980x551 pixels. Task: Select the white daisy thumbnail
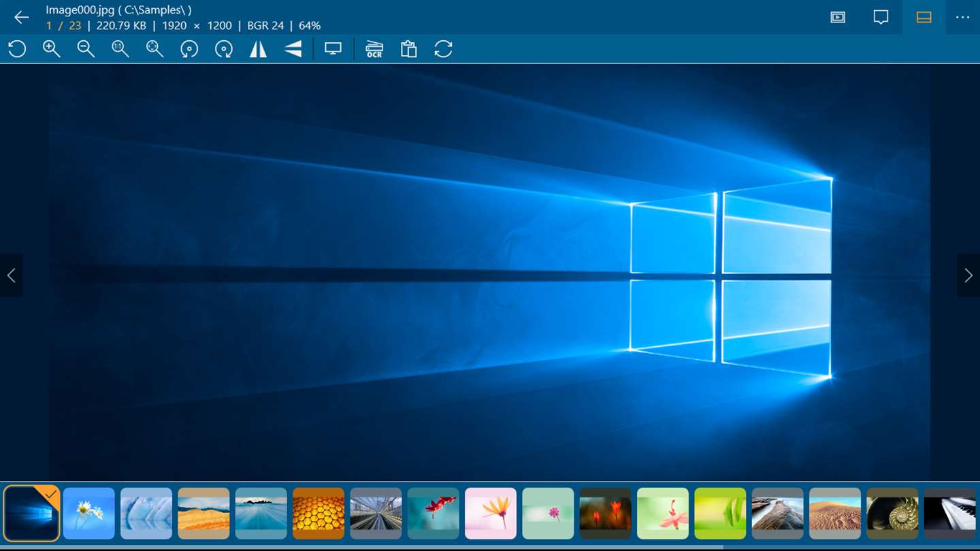89,514
